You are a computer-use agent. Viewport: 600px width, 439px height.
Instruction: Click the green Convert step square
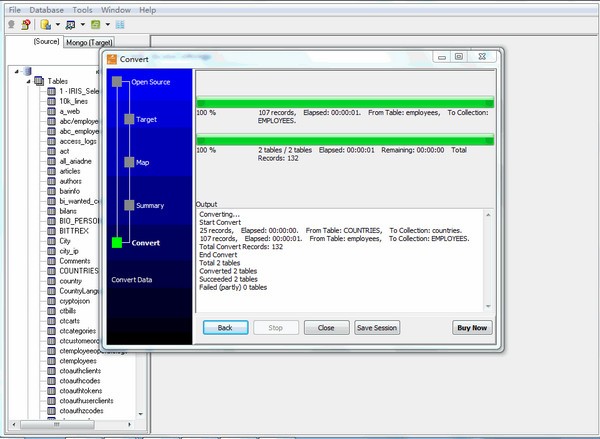coord(118,242)
